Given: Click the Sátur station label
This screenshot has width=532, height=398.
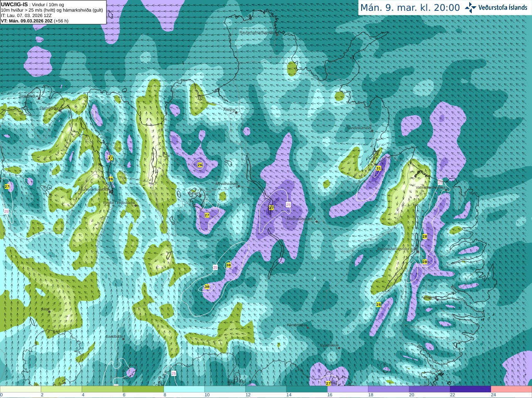Looking at the screenshot, I should coord(45,309).
